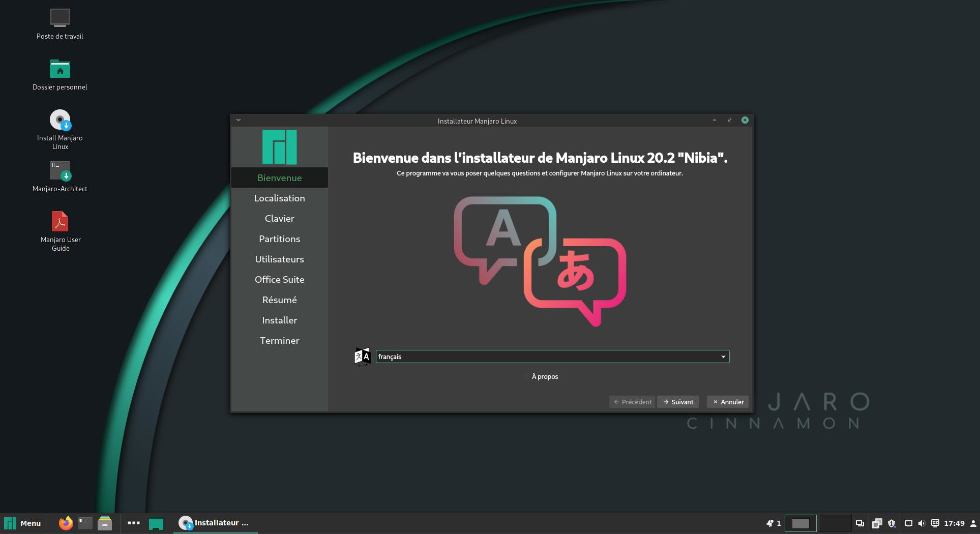980x534 pixels.
Task: Select the Bienvenue step in the sidebar
Action: click(280, 177)
